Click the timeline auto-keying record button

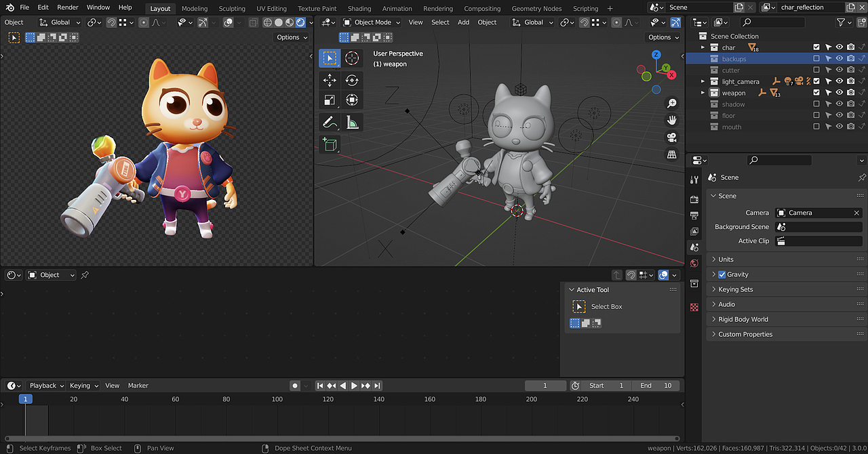coord(295,386)
